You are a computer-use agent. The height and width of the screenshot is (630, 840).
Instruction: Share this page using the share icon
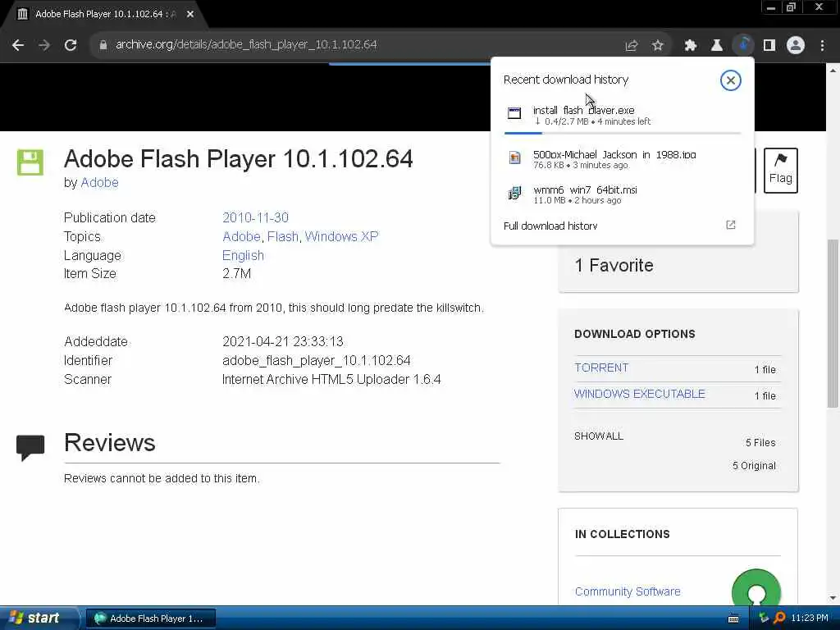pyautogui.click(x=632, y=46)
